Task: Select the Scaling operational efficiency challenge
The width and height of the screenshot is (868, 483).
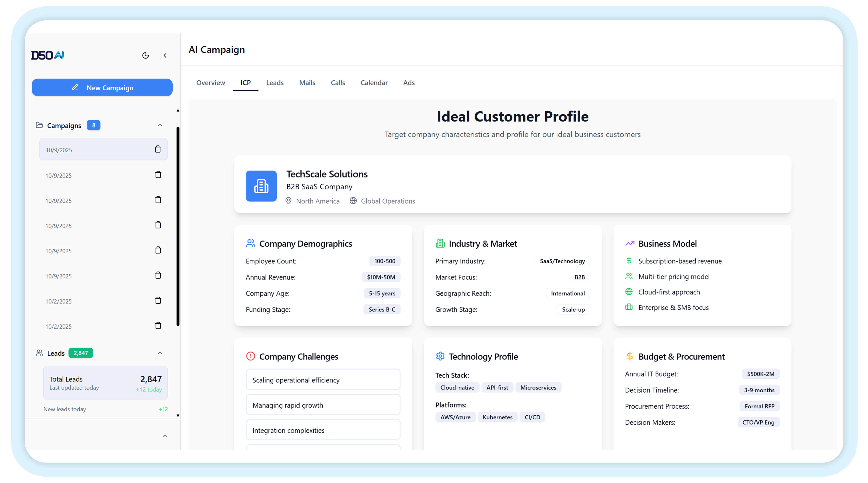Action: [323, 380]
